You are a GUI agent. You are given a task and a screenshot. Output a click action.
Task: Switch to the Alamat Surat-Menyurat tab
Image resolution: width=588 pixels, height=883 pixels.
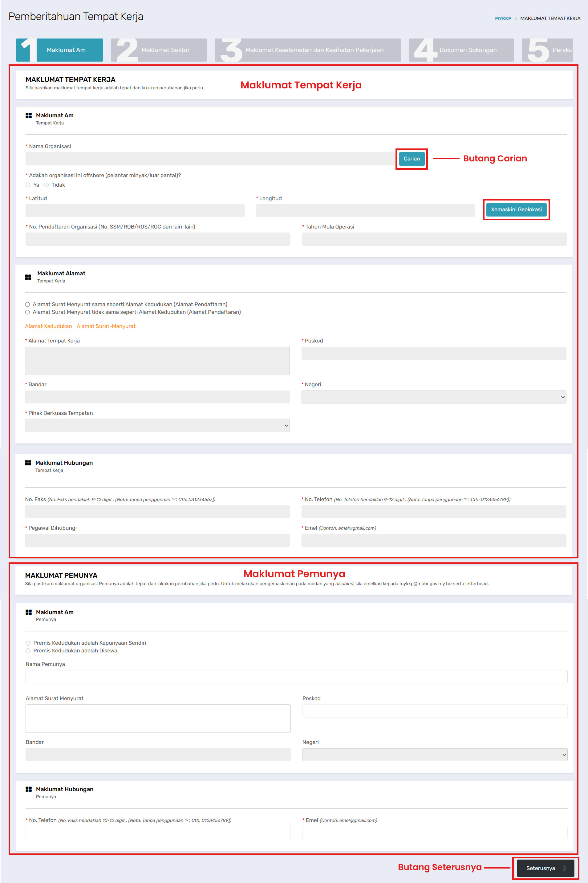pyautogui.click(x=106, y=326)
